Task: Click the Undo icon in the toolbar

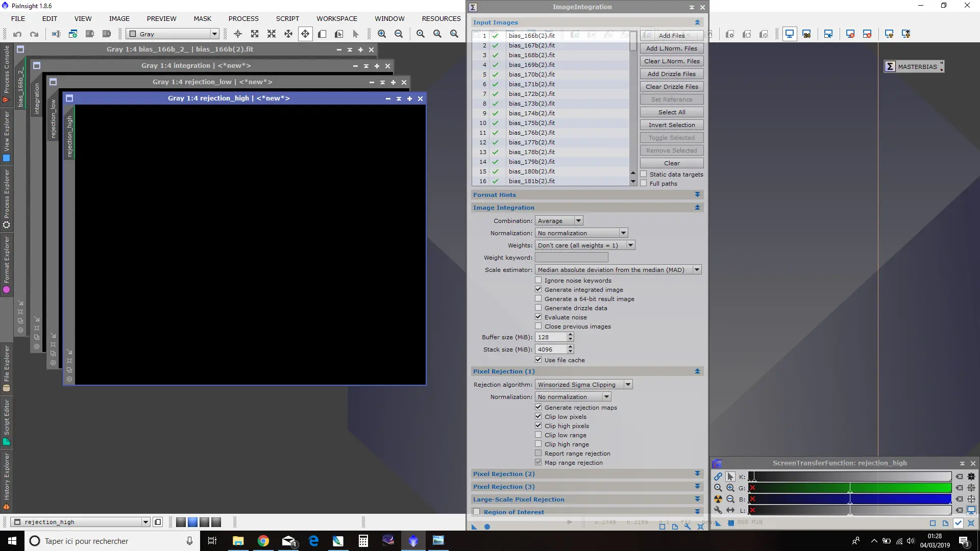Action: click(17, 34)
